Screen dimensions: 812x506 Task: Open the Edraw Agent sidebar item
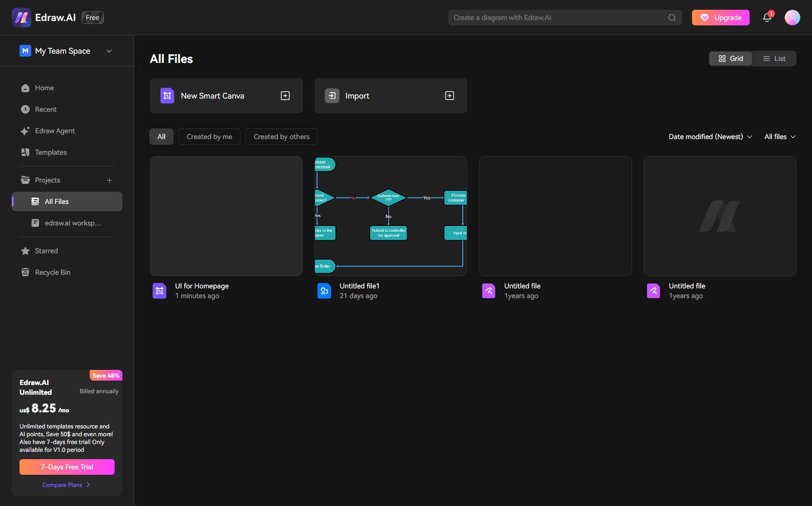click(x=54, y=131)
